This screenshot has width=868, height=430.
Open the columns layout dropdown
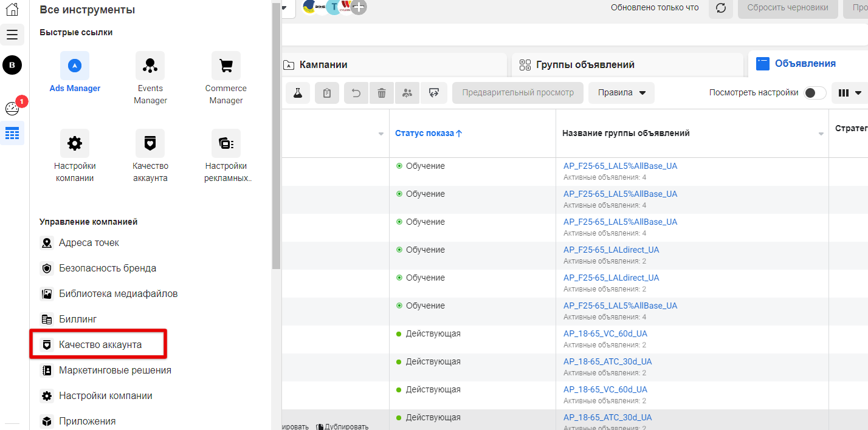tap(850, 93)
